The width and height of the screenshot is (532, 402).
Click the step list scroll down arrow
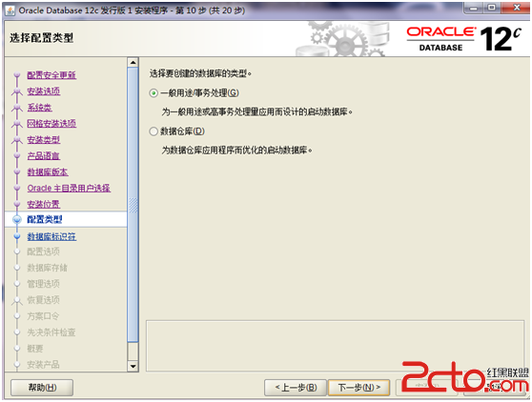click(133, 366)
